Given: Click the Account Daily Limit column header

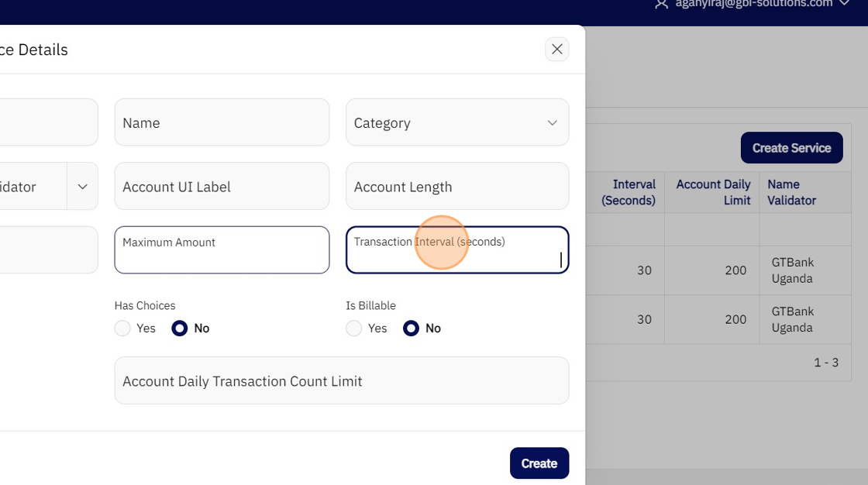Looking at the screenshot, I should click(713, 192).
